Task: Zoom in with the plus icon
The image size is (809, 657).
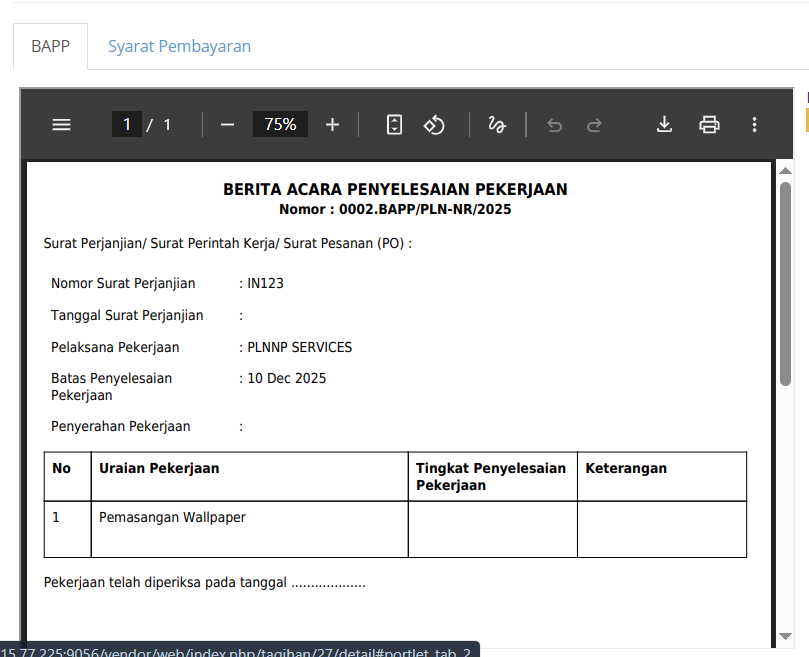Action: pos(333,125)
